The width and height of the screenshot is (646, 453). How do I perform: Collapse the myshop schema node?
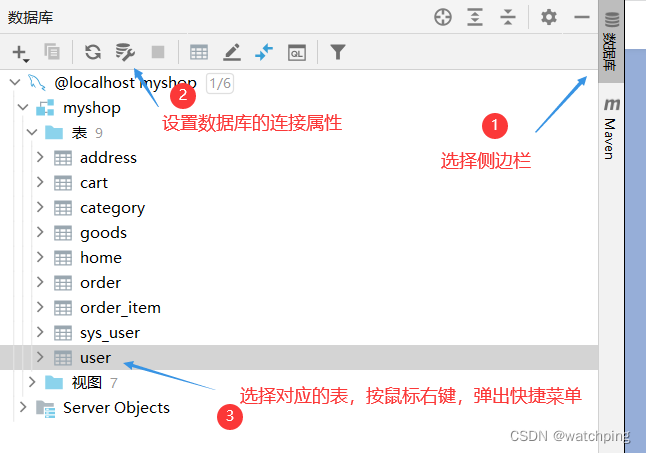click(23, 108)
